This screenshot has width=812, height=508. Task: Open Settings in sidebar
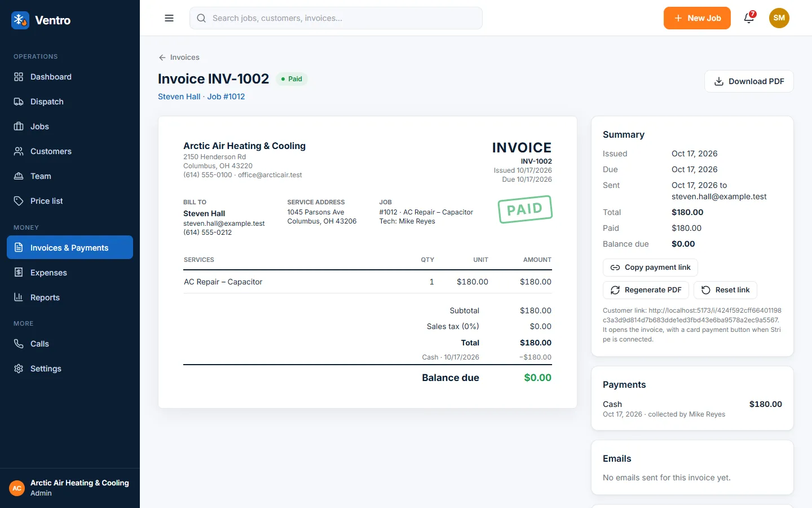pos(70,369)
